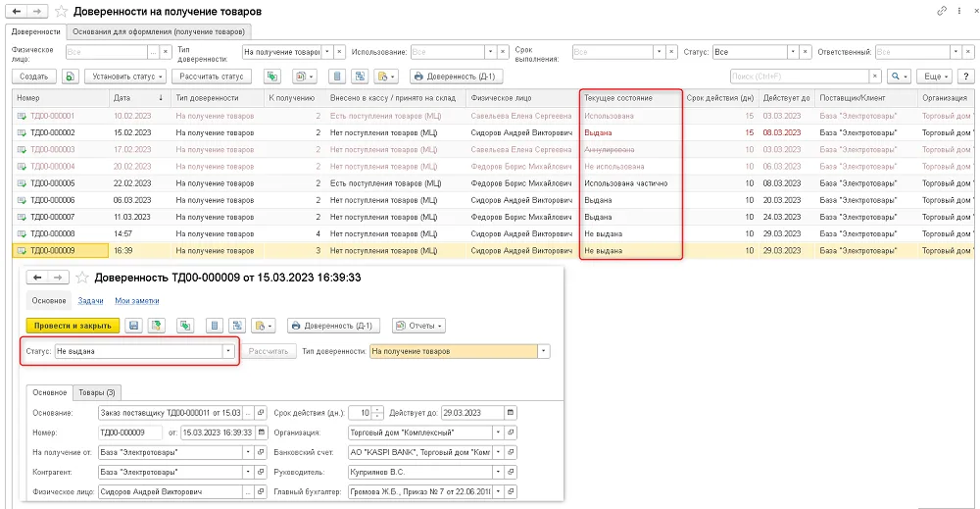
Task: Open the Организация record via its open icon
Action: 511,433
